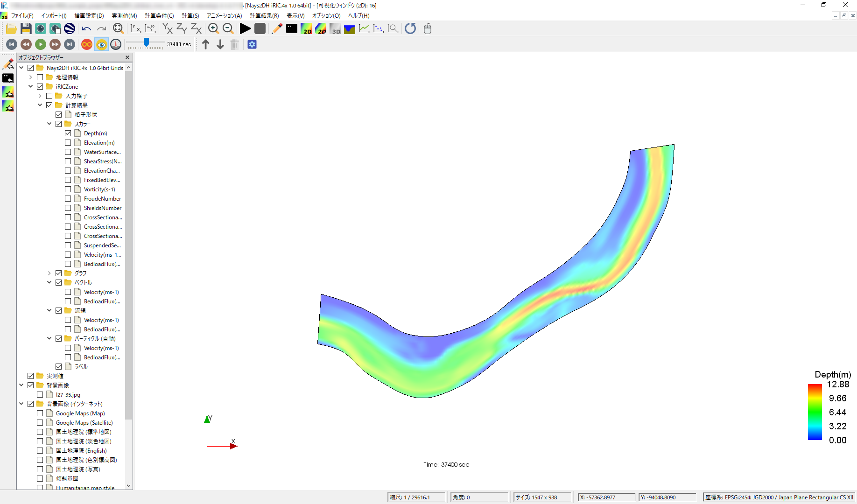Collapse the iRICZone tree node
857x504 pixels.
click(31, 86)
